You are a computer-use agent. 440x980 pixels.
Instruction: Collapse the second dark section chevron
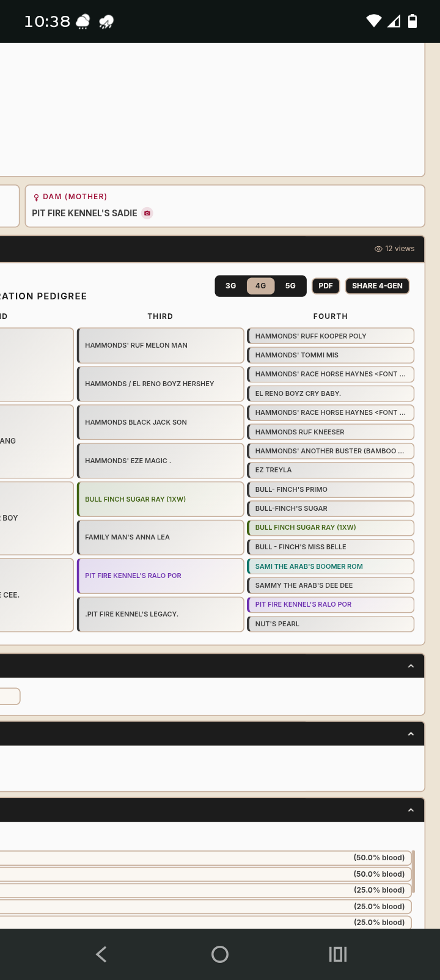click(x=411, y=734)
